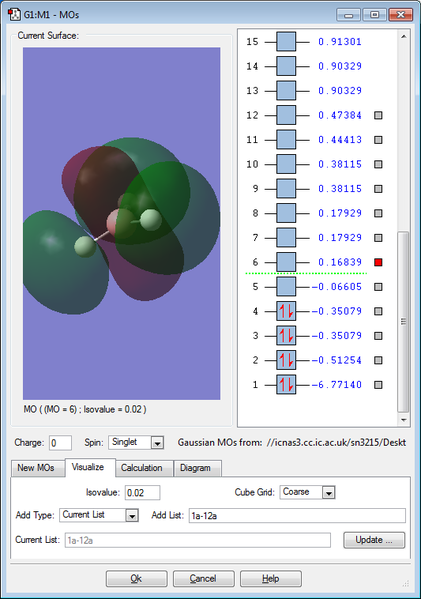Toggle surface marker for MO 11
The width and height of the screenshot is (421, 599).
[378, 139]
